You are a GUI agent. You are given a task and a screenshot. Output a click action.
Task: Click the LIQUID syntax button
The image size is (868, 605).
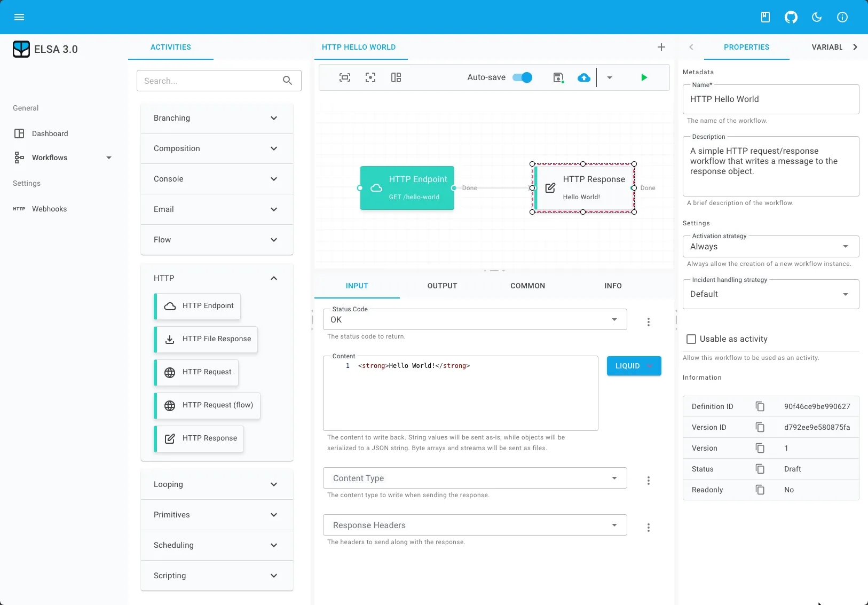[634, 366]
